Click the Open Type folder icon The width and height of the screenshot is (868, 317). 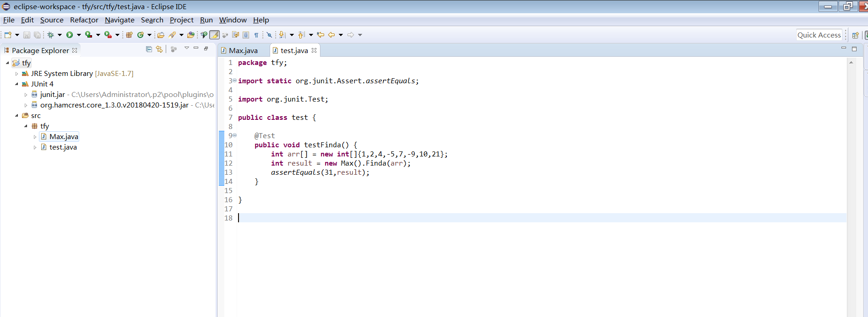tap(161, 35)
